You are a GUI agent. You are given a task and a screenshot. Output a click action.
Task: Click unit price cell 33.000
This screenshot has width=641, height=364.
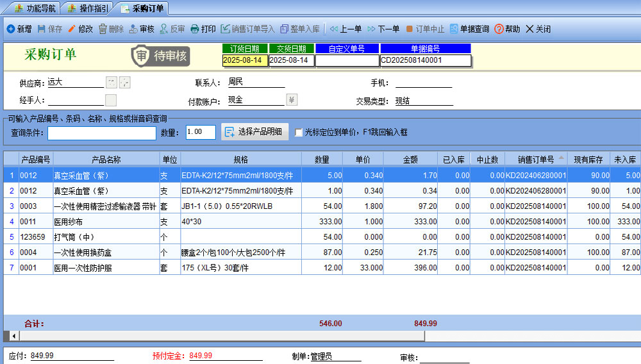[363, 268]
